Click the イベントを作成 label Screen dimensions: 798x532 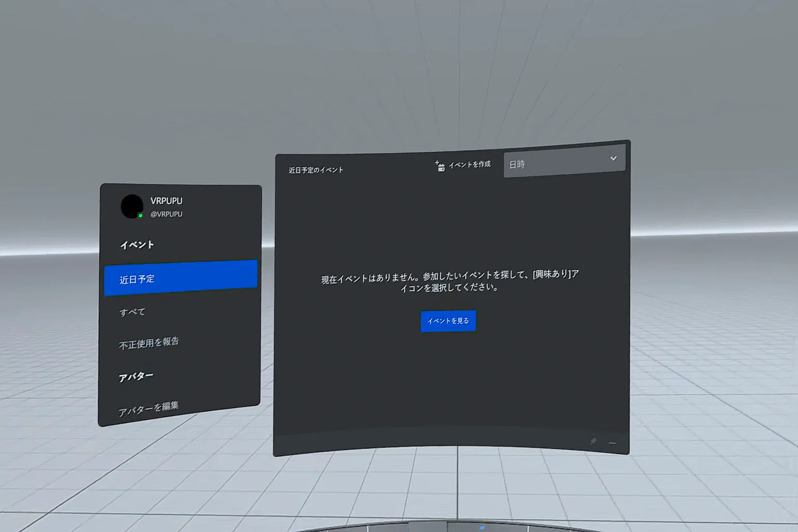(470, 165)
